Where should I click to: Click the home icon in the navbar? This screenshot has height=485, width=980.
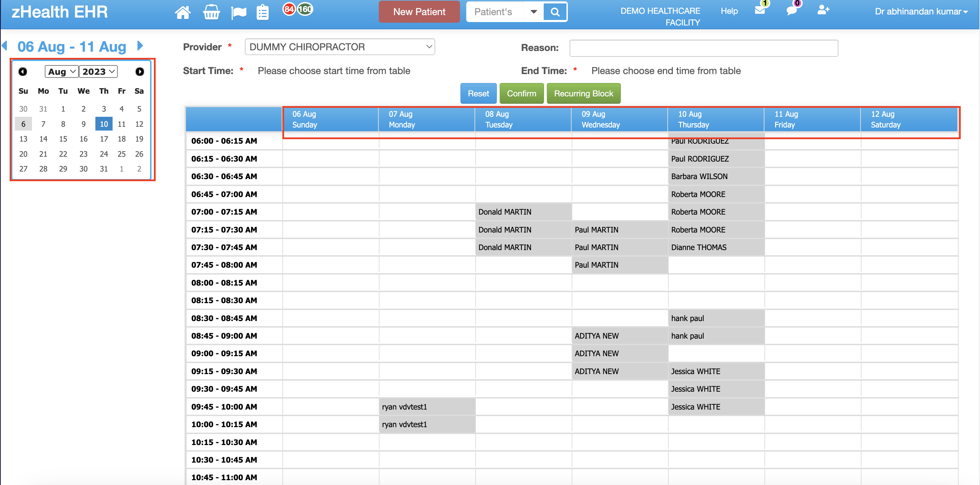point(183,12)
